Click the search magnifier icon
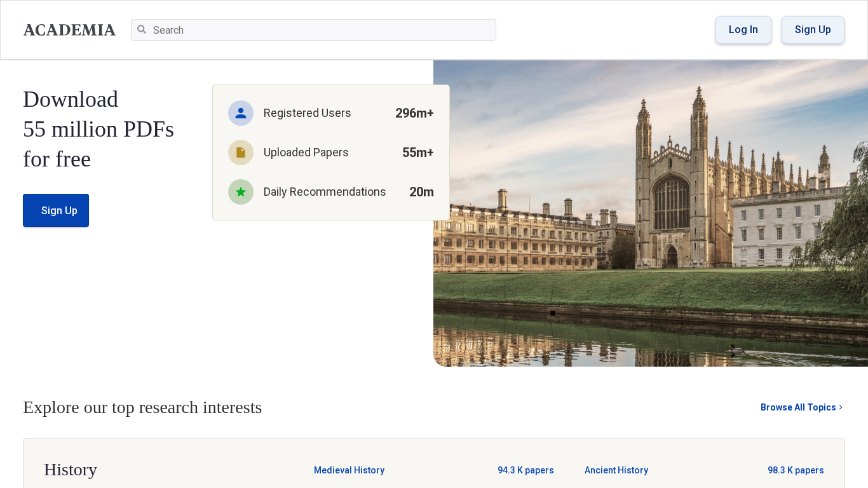This screenshot has width=868, height=488. pyautogui.click(x=142, y=30)
